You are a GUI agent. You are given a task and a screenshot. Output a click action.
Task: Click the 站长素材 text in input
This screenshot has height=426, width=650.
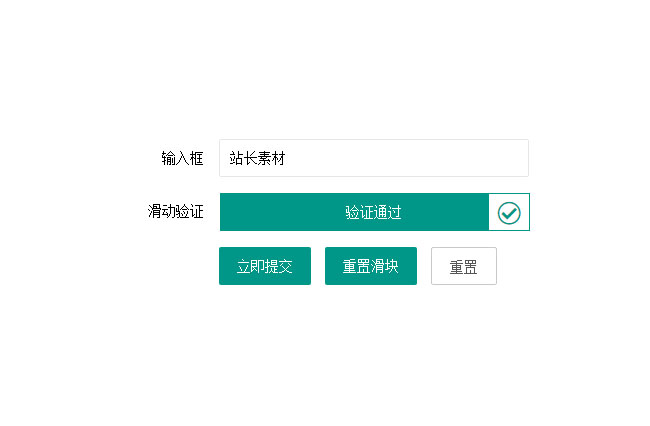pyautogui.click(x=257, y=158)
